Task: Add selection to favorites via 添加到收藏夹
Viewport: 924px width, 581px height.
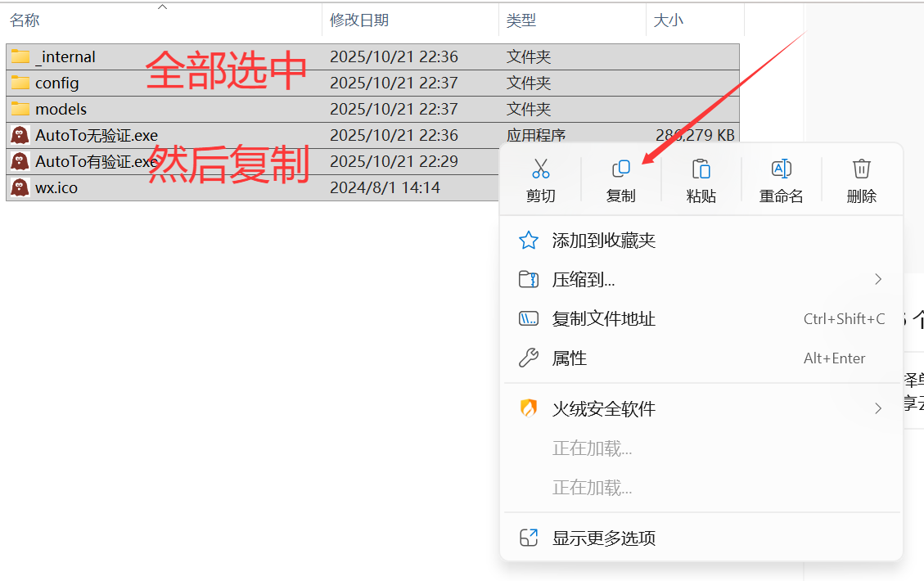Action: [603, 241]
